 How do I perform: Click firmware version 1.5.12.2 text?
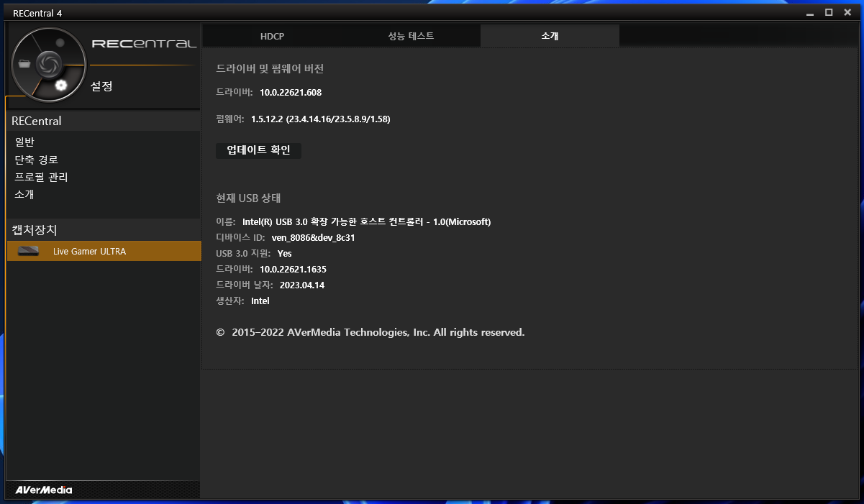[x=320, y=119]
